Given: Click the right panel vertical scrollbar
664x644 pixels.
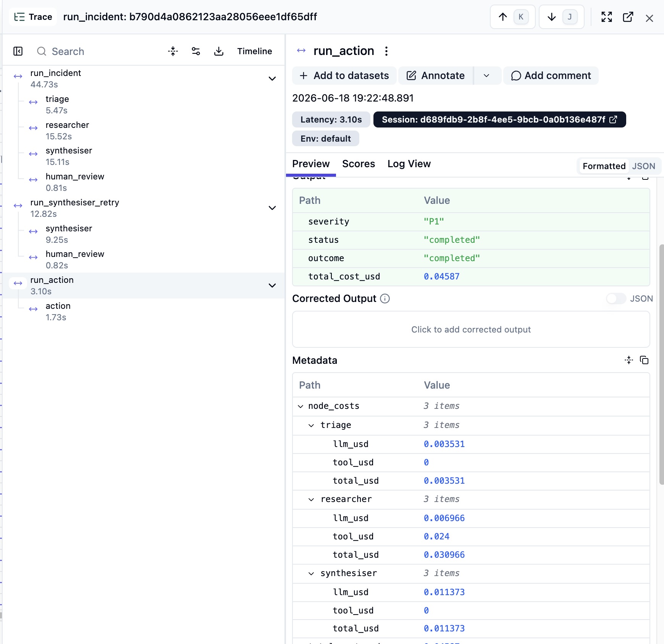Looking at the screenshot, I should [x=661, y=365].
